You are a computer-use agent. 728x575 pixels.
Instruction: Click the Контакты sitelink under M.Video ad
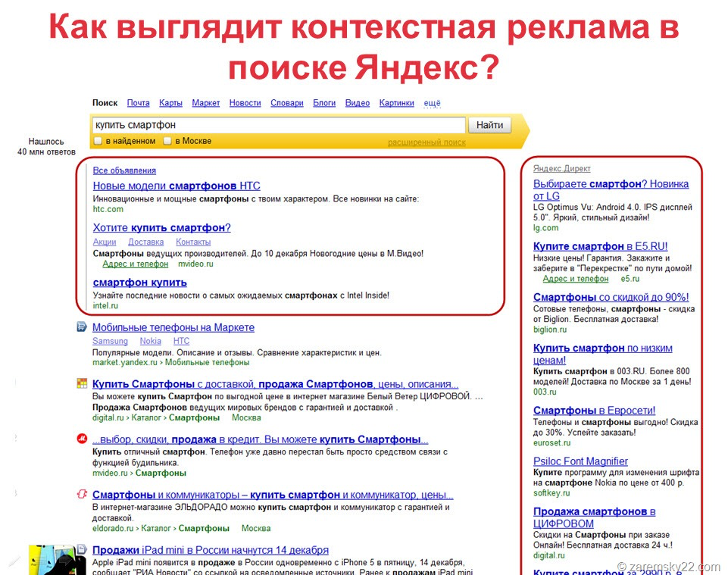pyautogui.click(x=193, y=242)
